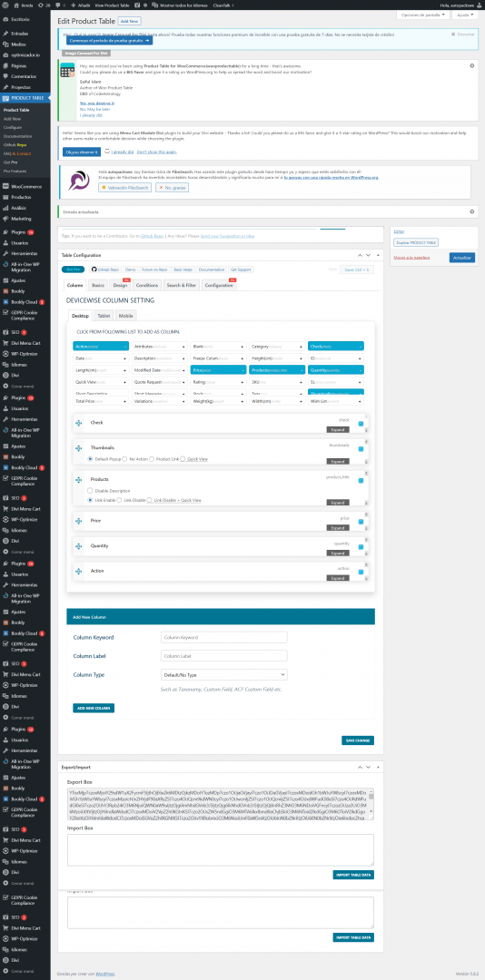Click the Column Keyword input field

pyautogui.click(x=224, y=638)
